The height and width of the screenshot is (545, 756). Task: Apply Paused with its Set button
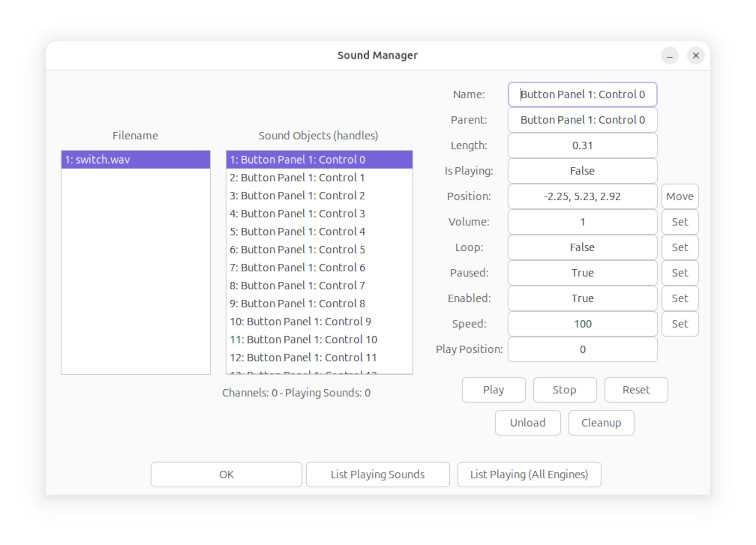(680, 273)
